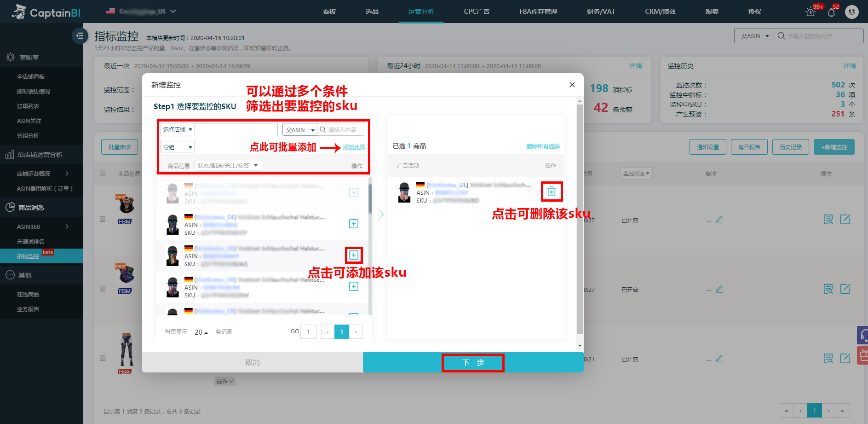The image size is (868, 424).
Task: Open the bell notifications icon with 52 badge
Action: point(831,12)
